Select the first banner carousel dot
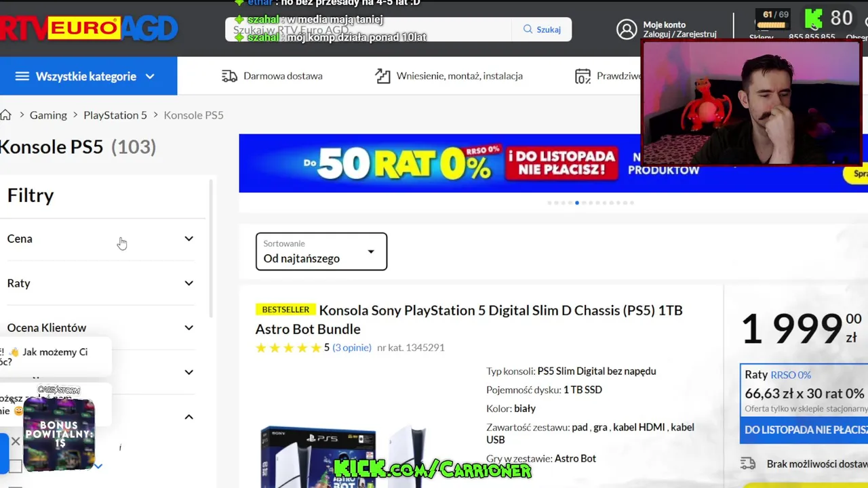Viewport: 868px width, 488px height. 549,203
